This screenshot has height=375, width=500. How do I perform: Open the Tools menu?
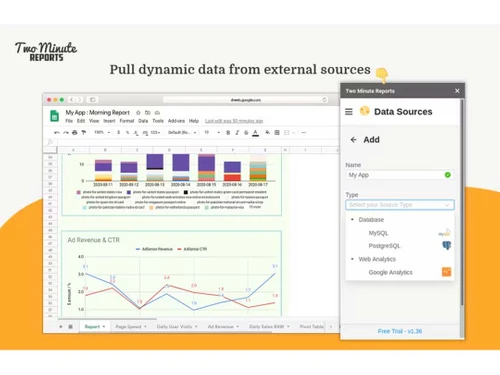158,121
